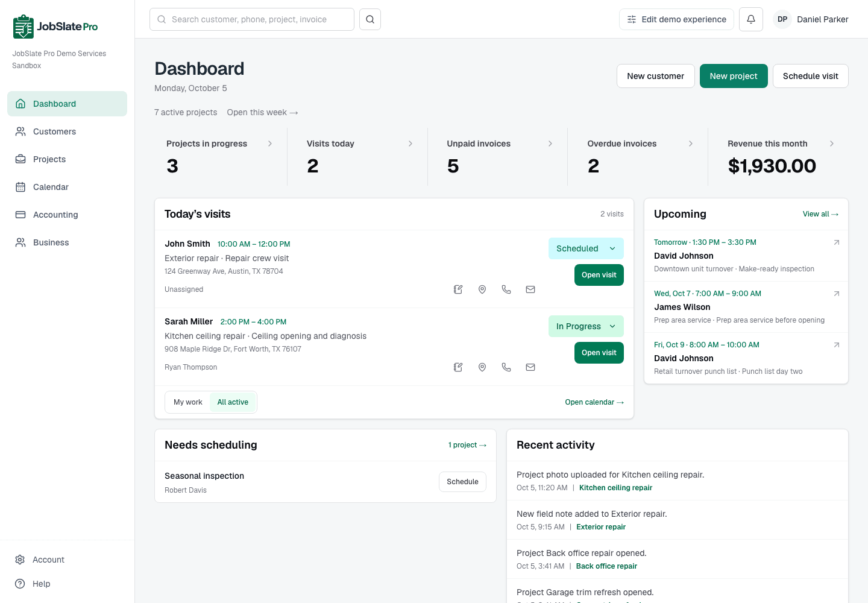Image resolution: width=868 pixels, height=603 pixels.
Task: Open James Wilson visit arrow icon
Action: [x=837, y=294]
